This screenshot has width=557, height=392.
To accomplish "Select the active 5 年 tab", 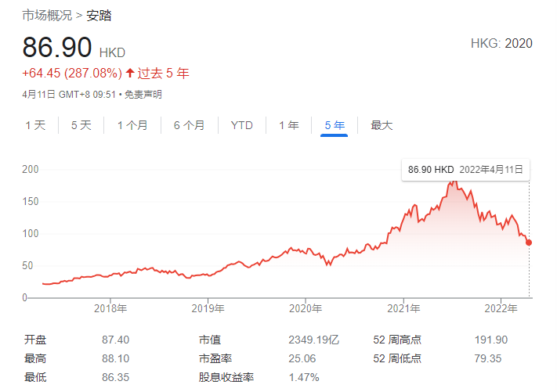I will coord(335,125).
